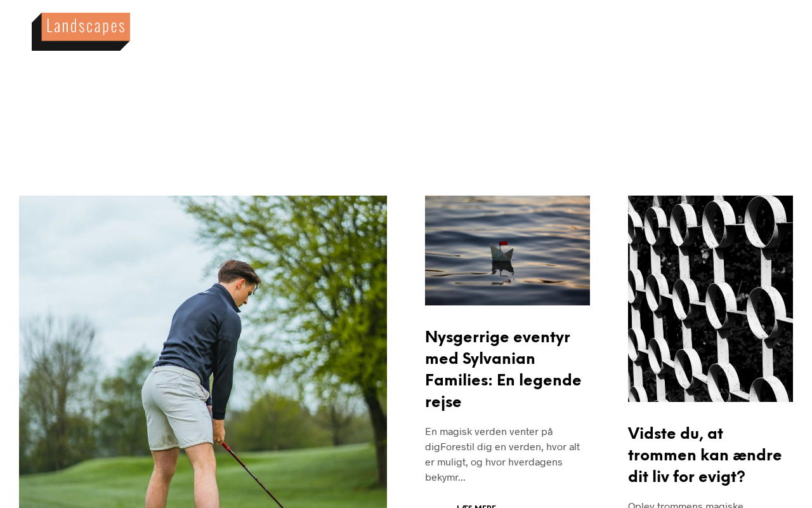Click the black shadow edge of logo
Viewport: 812px width, 508px height.
tap(76, 46)
